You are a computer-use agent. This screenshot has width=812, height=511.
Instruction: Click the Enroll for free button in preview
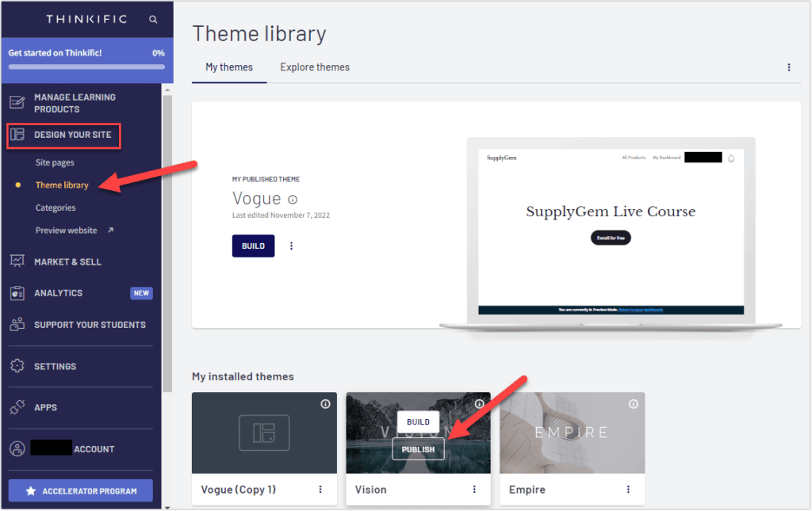coord(611,238)
